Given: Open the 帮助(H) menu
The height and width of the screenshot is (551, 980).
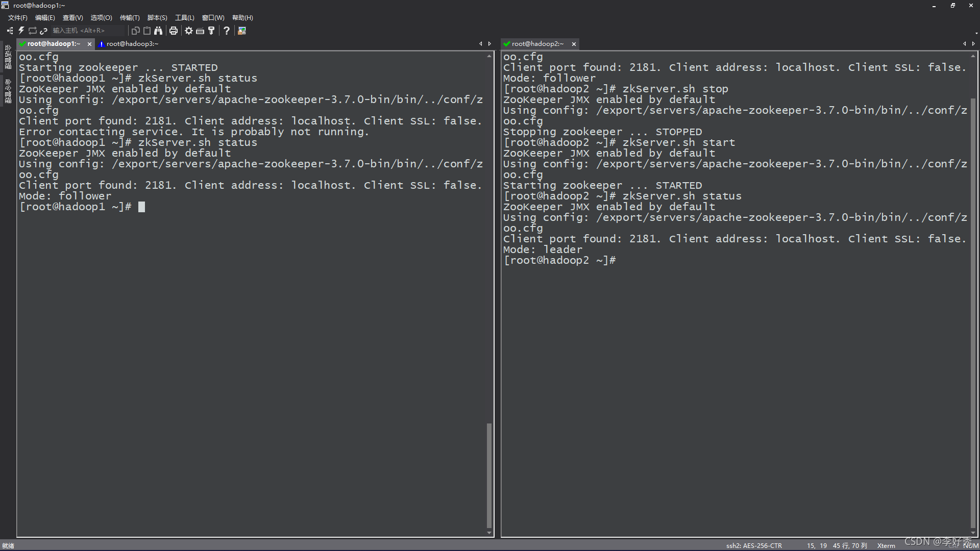Looking at the screenshot, I should coord(242,18).
